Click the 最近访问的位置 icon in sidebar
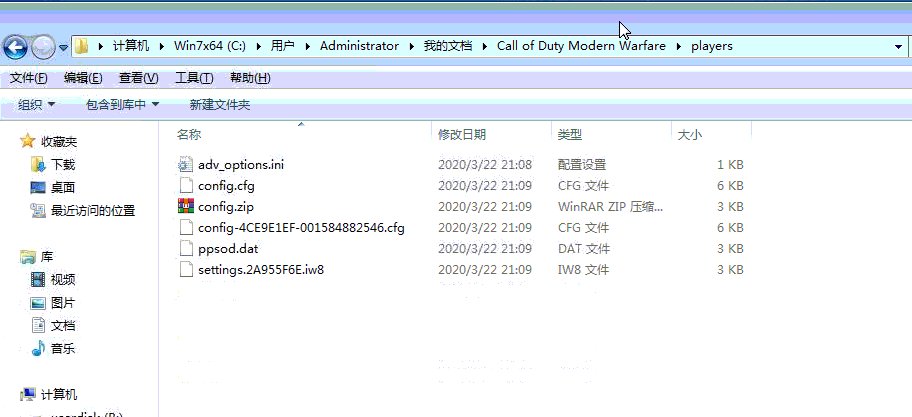 tap(38, 211)
